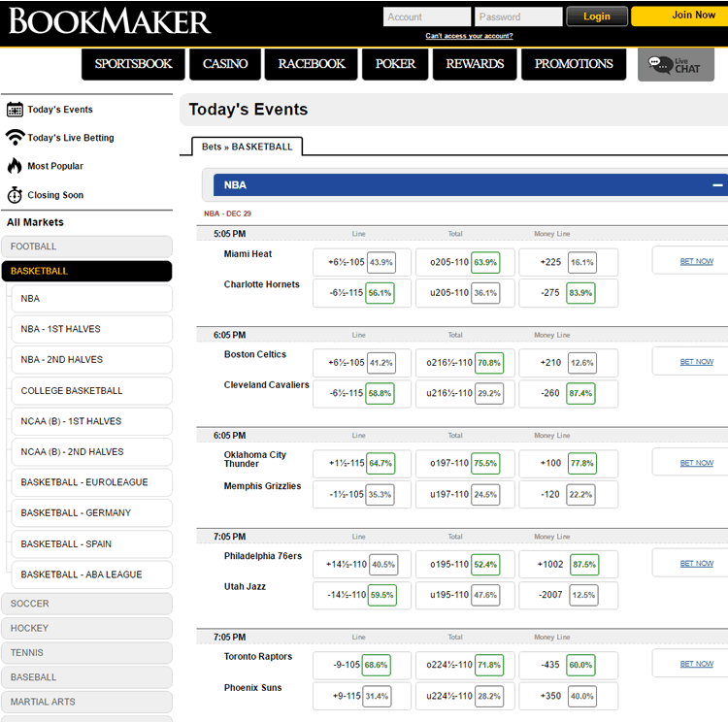Pick Utah Jazz -14½-110 line
Viewport: 728px width, 722px height.
(x=362, y=595)
